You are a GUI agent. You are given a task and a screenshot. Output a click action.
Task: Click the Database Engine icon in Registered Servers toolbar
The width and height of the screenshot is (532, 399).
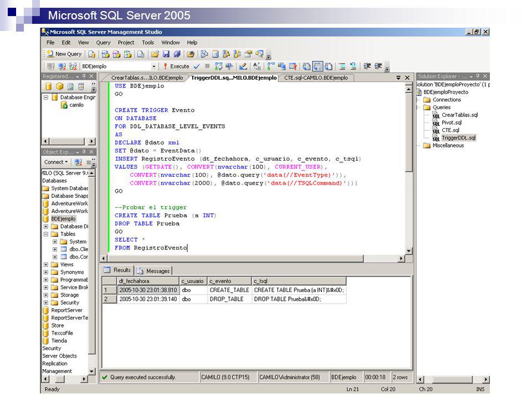pos(49,86)
